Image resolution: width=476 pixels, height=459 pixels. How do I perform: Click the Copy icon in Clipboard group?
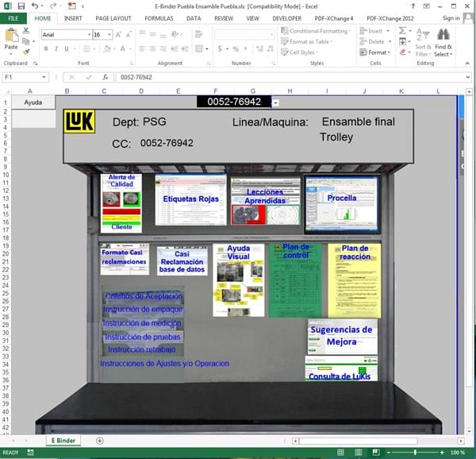coord(26,41)
